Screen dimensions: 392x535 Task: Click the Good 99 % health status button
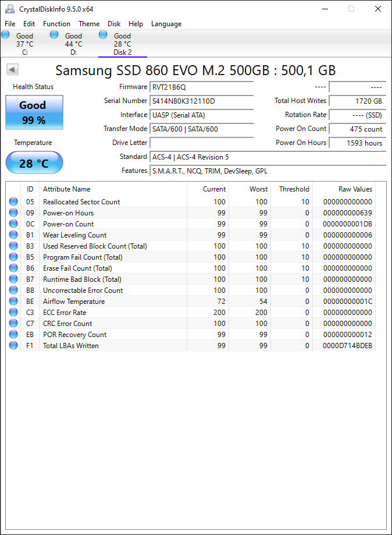[34, 112]
